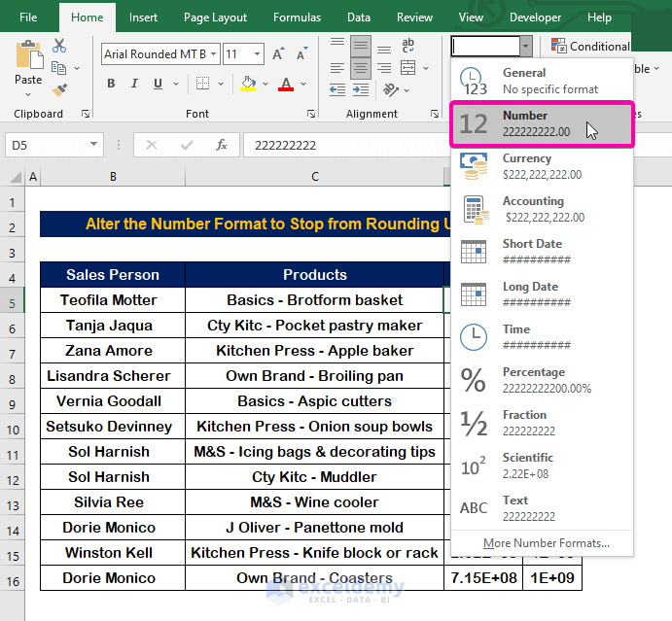Apply the yellow Fill Color swatch

249,85
